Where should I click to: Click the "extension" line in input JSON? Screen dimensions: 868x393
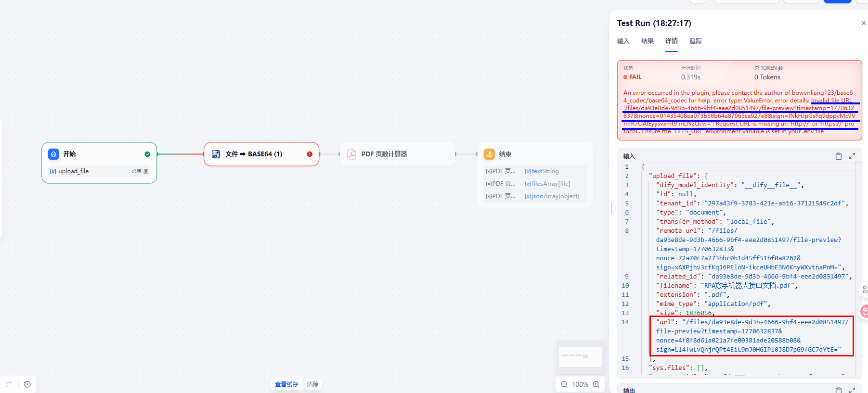pos(693,295)
